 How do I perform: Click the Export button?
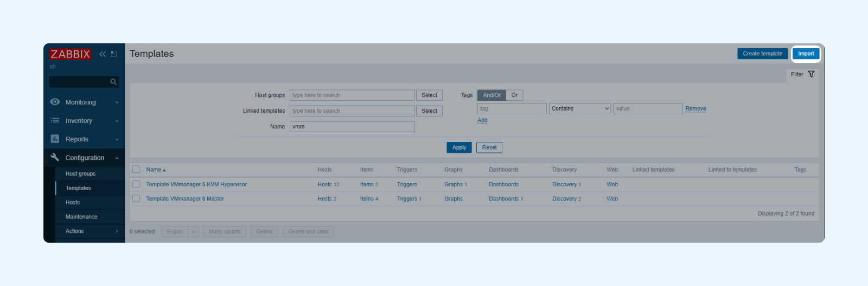click(x=175, y=232)
